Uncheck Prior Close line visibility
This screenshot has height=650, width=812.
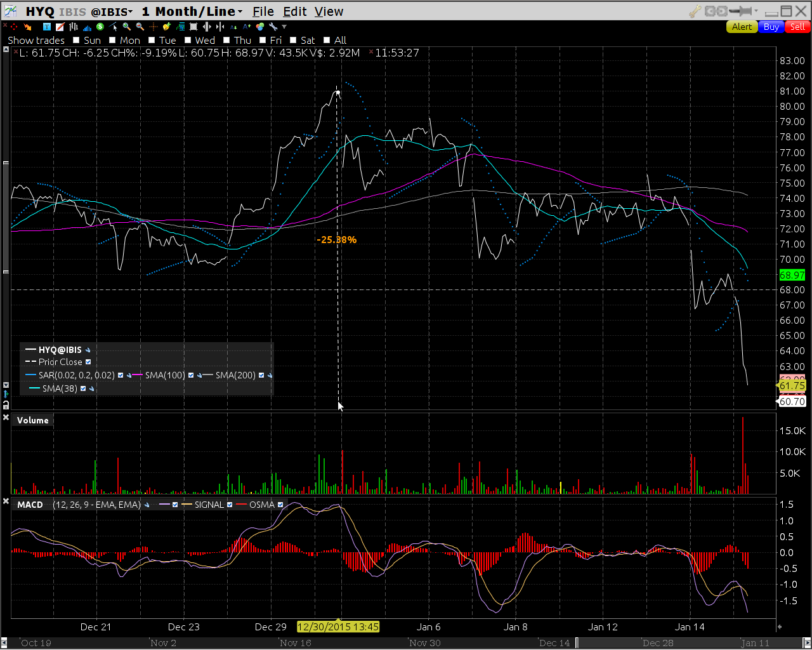tap(88, 362)
